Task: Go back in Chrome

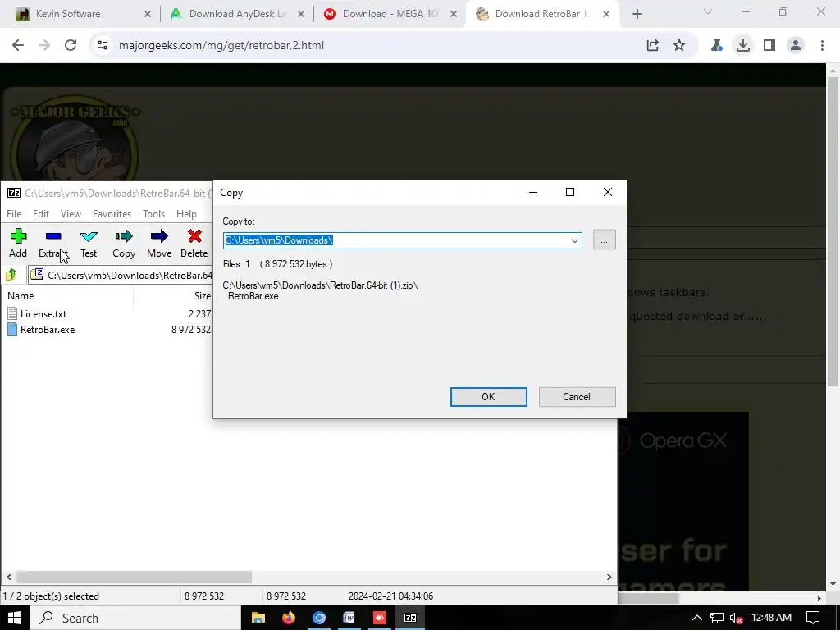Action: coord(18,46)
